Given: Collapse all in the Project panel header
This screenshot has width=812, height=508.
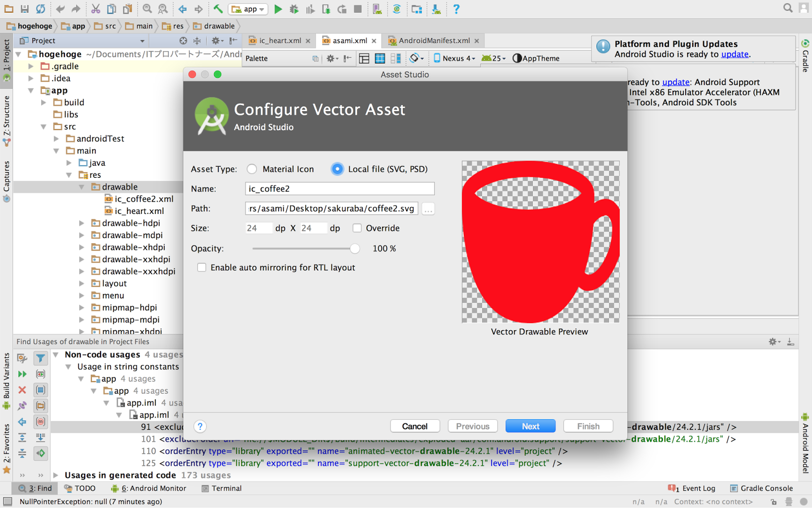Looking at the screenshot, I should pos(197,41).
